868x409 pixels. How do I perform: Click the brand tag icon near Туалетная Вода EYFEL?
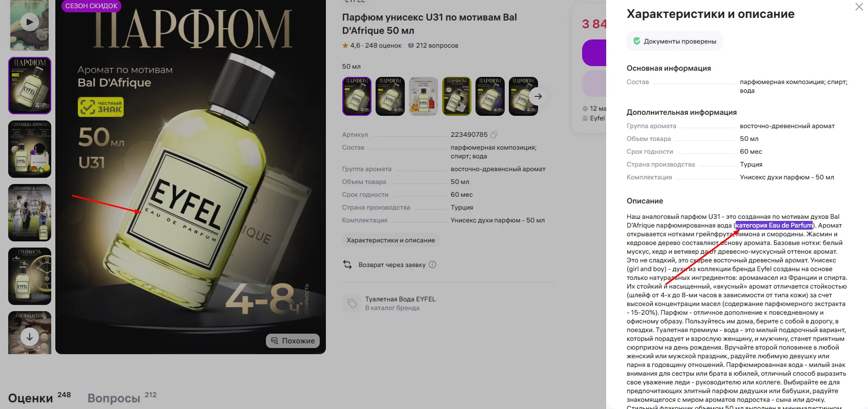click(352, 303)
